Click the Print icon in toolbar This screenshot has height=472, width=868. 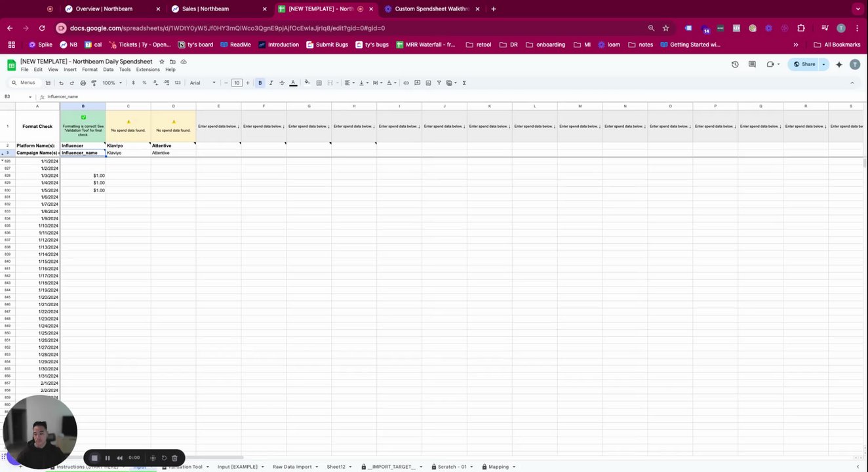pos(83,83)
